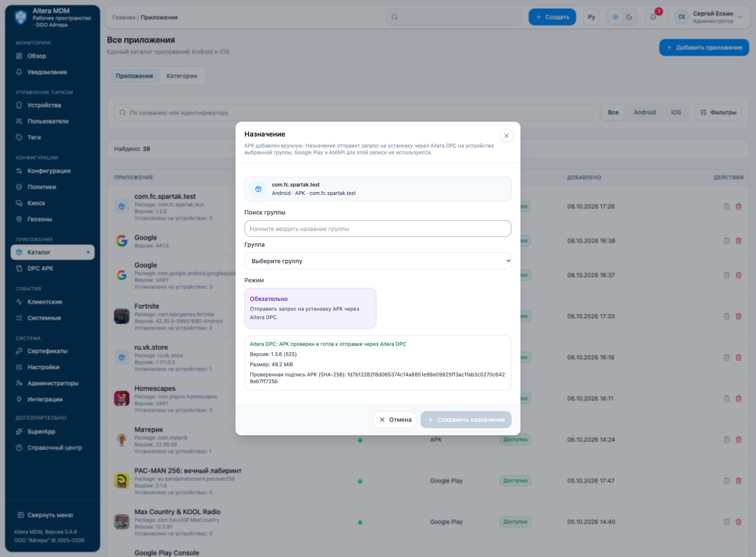Click the Создать button
This screenshot has width=756, height=557.
point(552,17)
